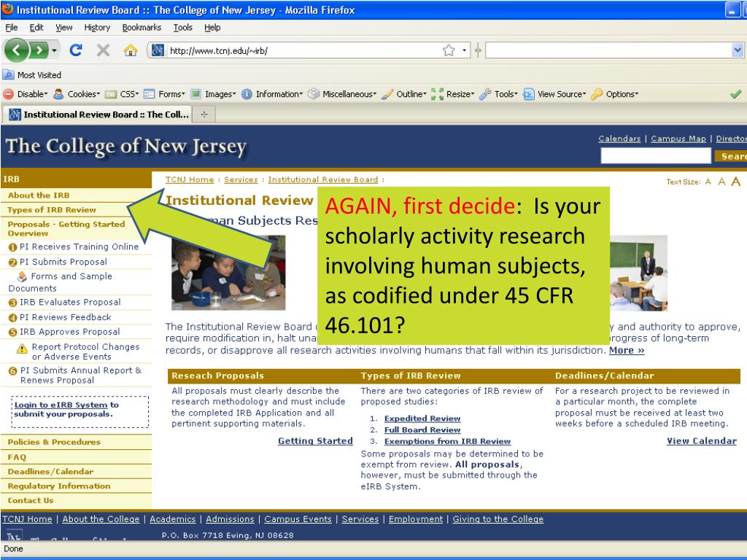Select the Institutional Review Board browser tab

(x=98, y=114)
